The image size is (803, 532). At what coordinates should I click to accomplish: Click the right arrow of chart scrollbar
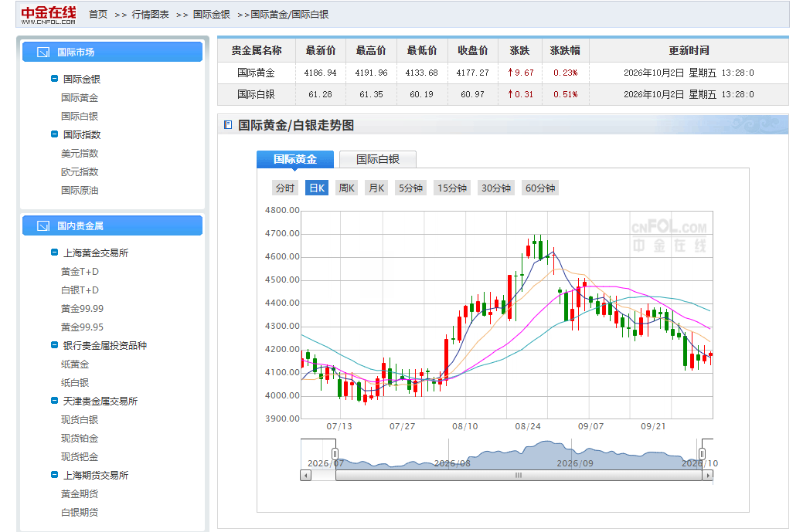pyautogui.click(x=708, y=476)
